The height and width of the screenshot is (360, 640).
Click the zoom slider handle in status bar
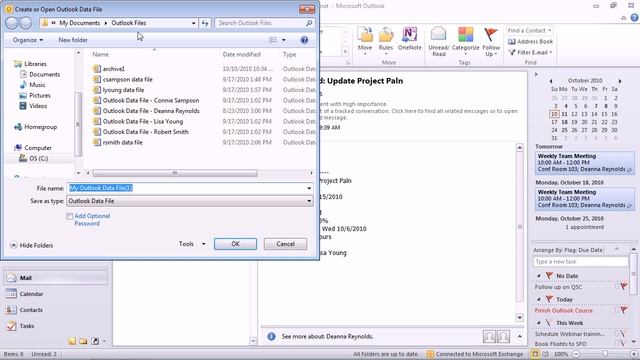(605, 354)
